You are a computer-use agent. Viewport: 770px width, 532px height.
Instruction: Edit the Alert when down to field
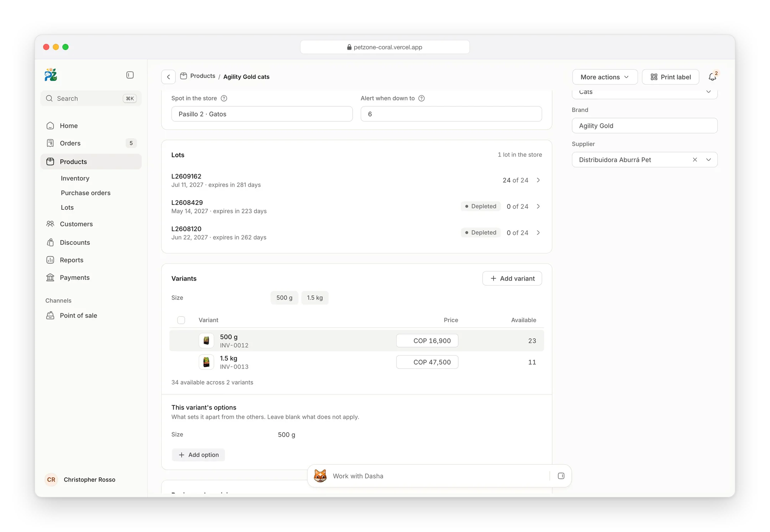pos(451,114)
